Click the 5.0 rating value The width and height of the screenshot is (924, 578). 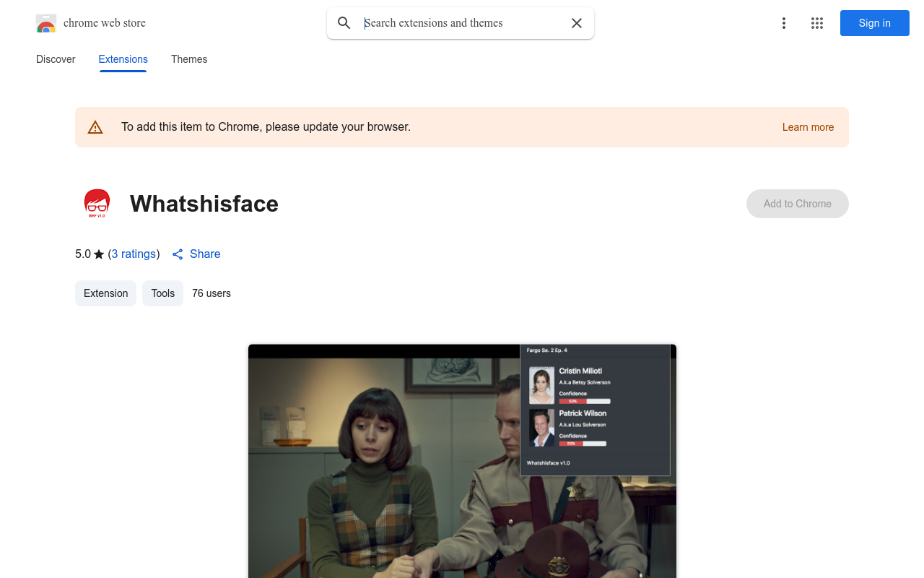pyautogui.click(x=83, y=254)
